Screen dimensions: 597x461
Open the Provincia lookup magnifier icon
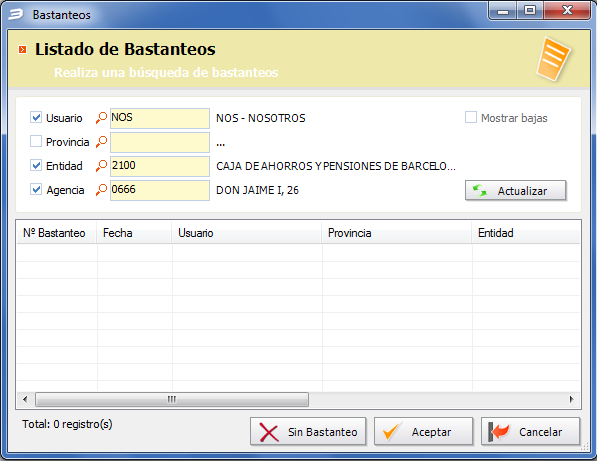[101, 142]
